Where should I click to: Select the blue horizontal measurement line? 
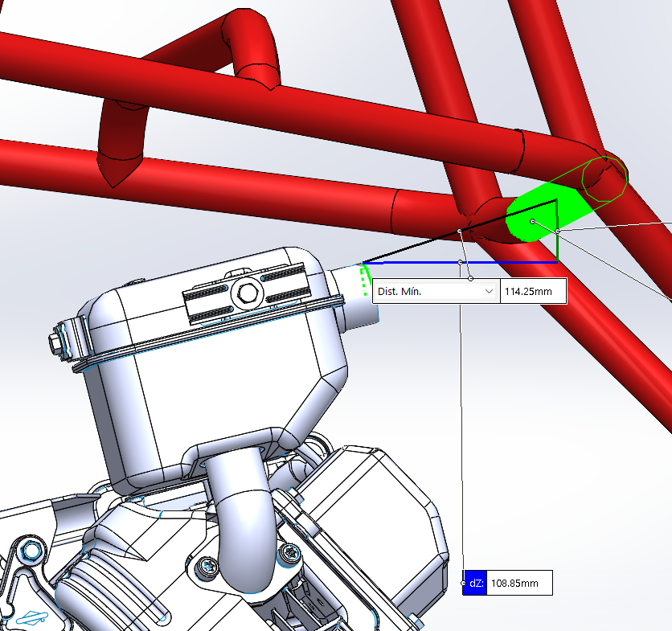click(x=498, y=262)
